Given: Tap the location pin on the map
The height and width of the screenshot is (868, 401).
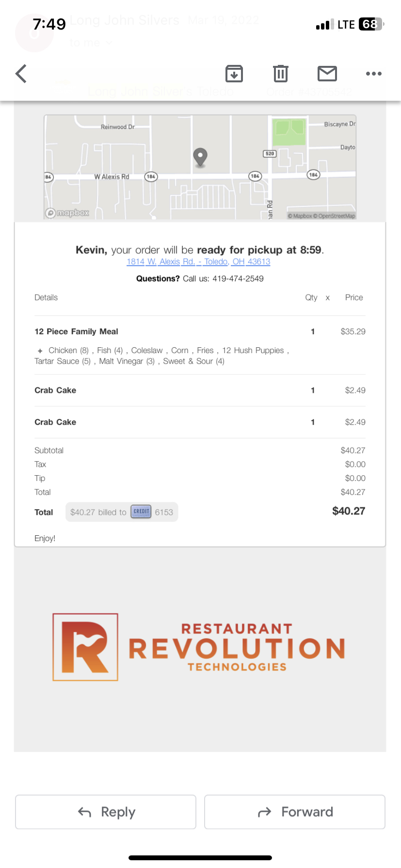Looking at the screenshot, I should pyautogui.click(x=200, y=157).
